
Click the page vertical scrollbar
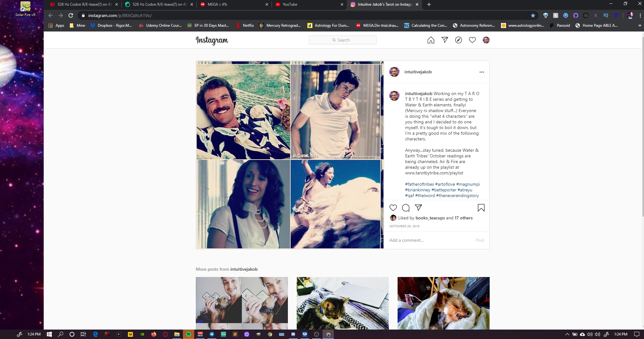642,126
